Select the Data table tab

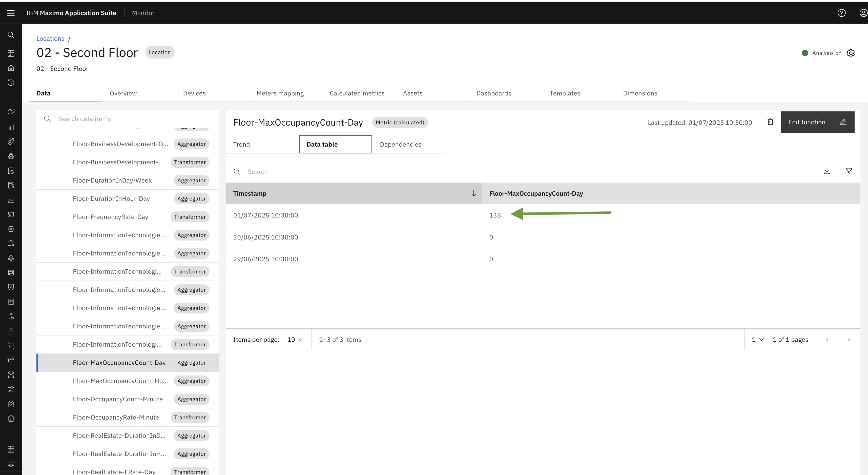pos(336,144)
